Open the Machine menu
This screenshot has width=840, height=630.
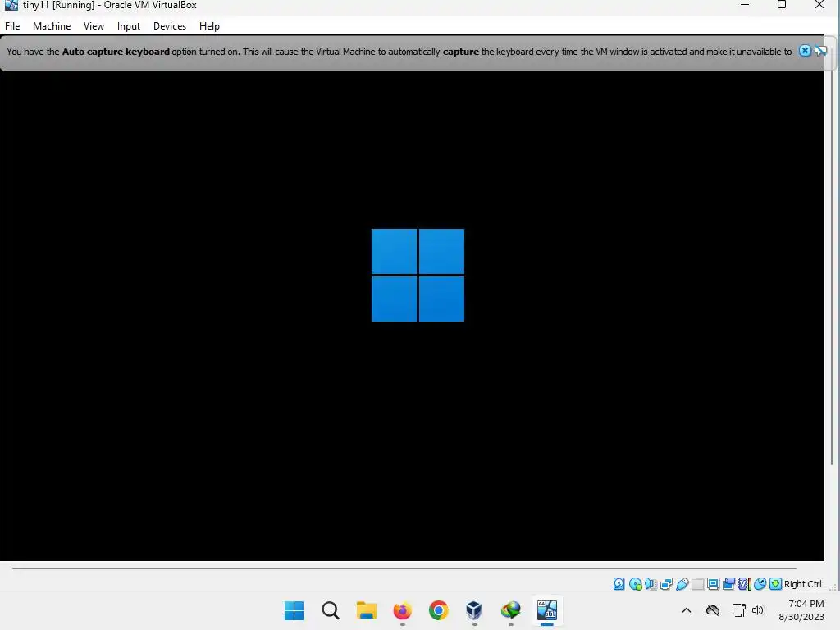pos(52,25)
